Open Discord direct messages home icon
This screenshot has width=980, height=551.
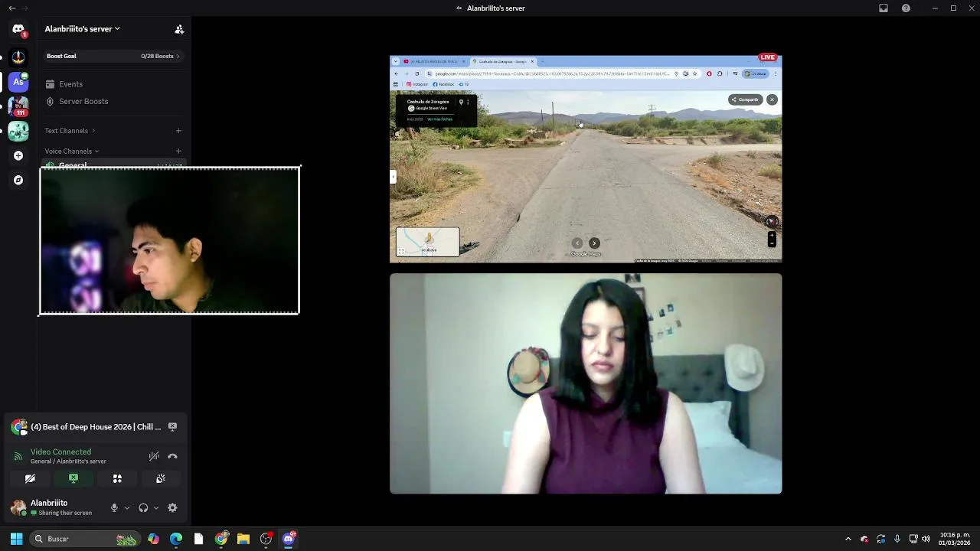click(x=18, y=29)
